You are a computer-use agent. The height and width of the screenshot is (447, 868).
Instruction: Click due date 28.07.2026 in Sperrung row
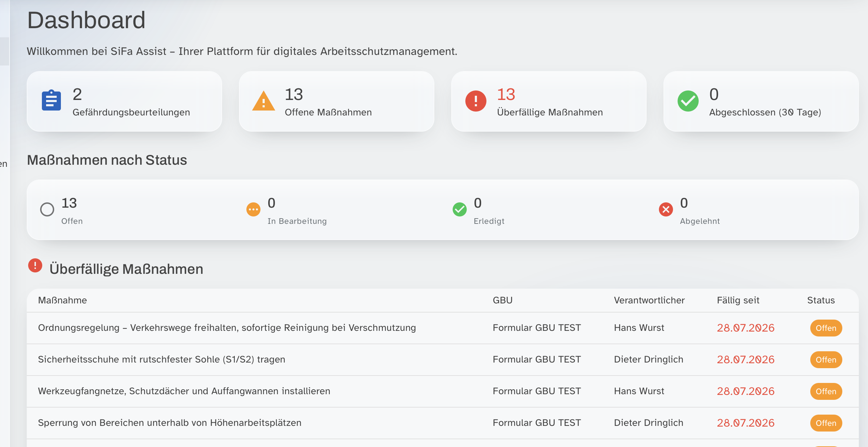point(746,423)
